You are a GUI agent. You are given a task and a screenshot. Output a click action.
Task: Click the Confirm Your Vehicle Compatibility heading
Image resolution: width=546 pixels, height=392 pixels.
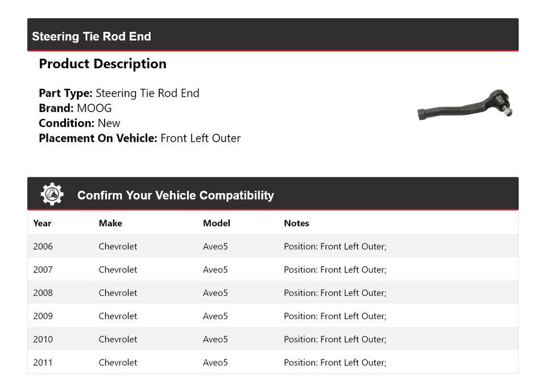pyautogui.click(x=175, y=195)
